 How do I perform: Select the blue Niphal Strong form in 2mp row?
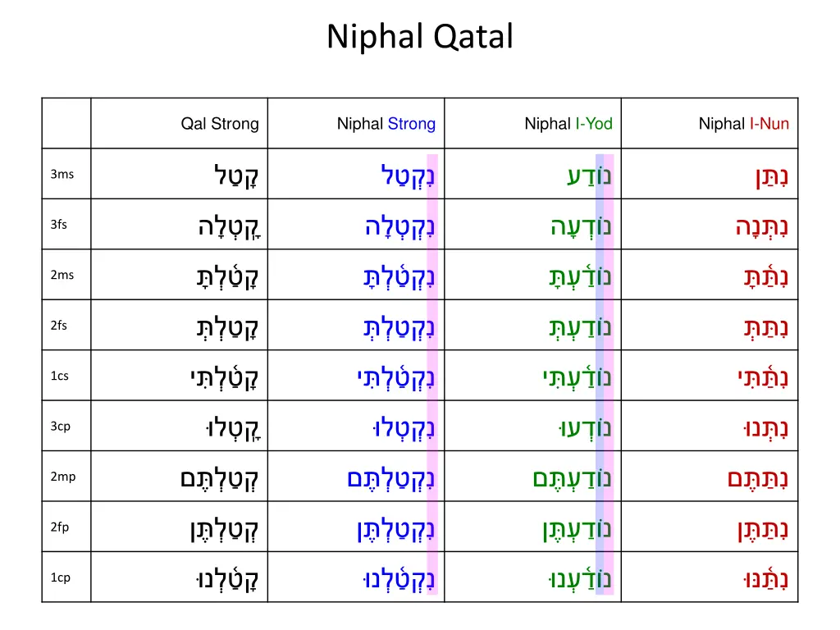click(390, 479)
